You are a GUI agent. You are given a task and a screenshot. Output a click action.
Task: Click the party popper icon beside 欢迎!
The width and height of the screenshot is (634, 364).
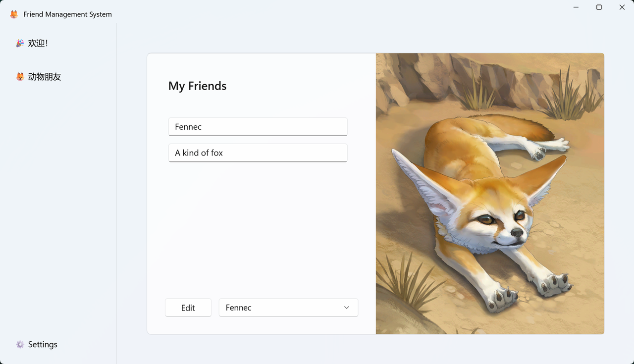[20, 44]
